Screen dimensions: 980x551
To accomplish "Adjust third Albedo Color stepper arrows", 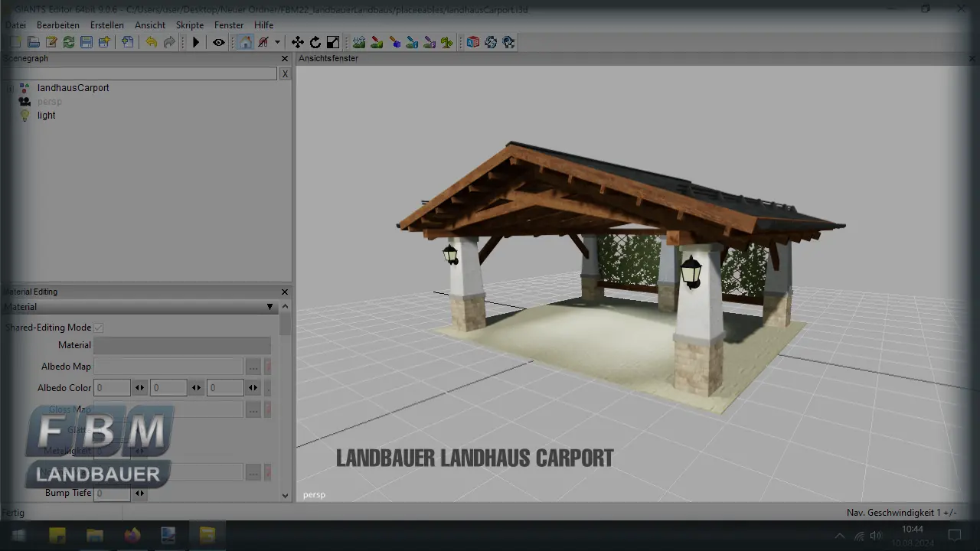I will pyautogui.click(x=253, y=388).
